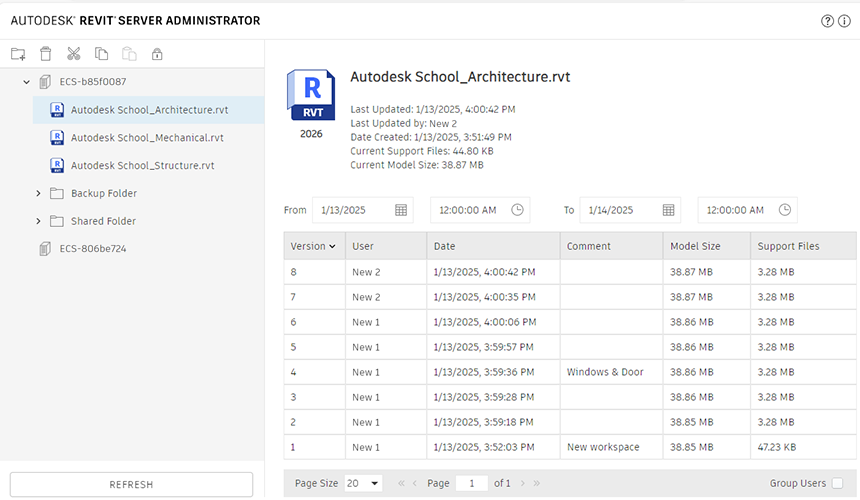Select the ECS-b85f0087 server label
This screenshot has width=860, height=500.
(x=93, y=82)
